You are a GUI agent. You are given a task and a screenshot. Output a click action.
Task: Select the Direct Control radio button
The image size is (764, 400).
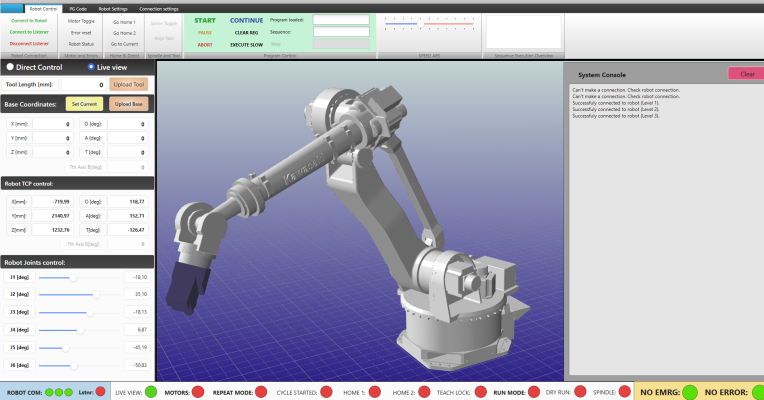pyautogui.click(x=10, y=67)
